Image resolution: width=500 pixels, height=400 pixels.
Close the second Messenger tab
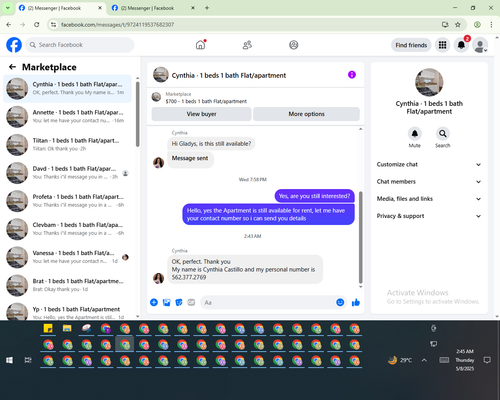tap(193, 8)
